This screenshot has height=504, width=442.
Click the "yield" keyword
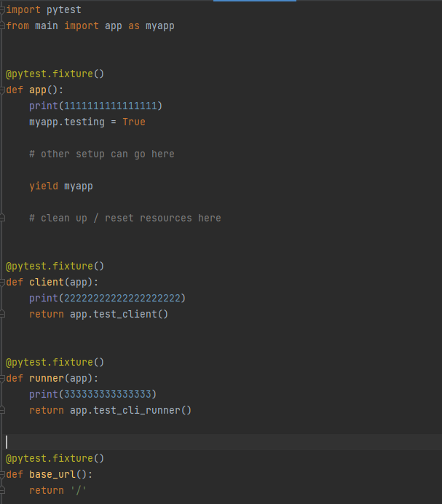click(x=44, y=186)
